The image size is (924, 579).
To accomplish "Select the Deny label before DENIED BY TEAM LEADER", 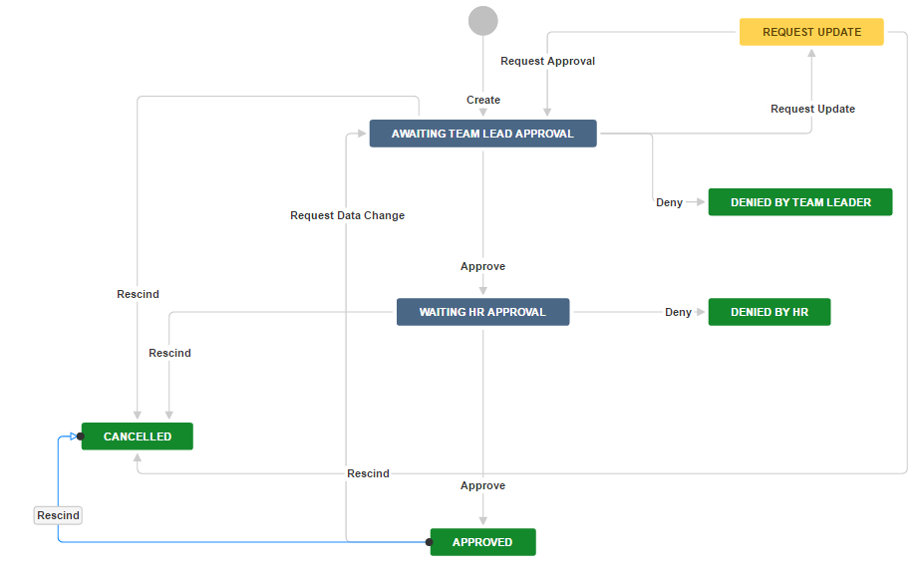I will click(669, 202).
